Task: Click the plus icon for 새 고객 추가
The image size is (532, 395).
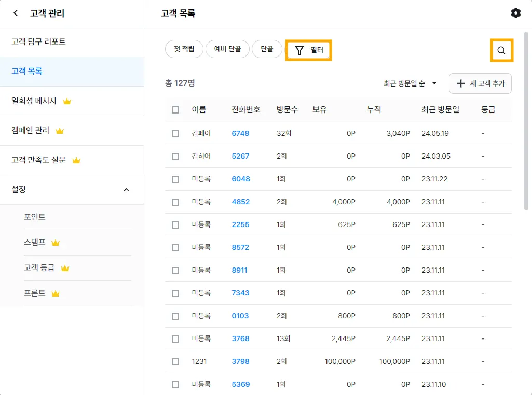Action: pyautogui.click(x=460, y=83)
